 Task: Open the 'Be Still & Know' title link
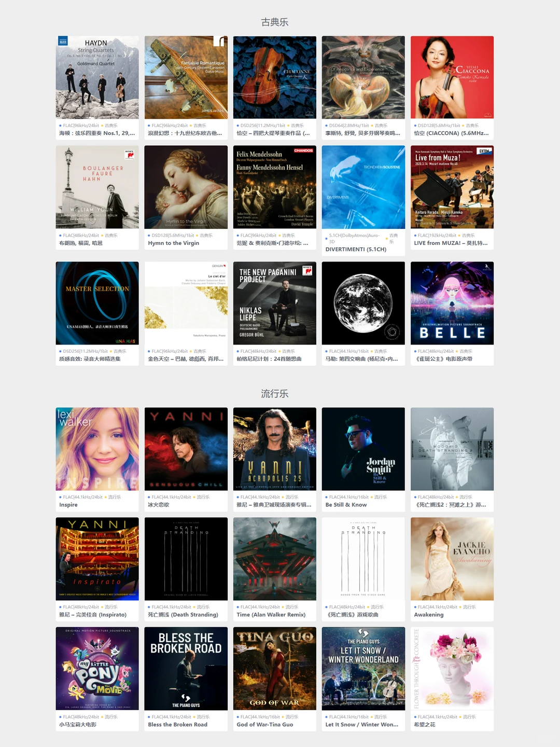(346, 505)
